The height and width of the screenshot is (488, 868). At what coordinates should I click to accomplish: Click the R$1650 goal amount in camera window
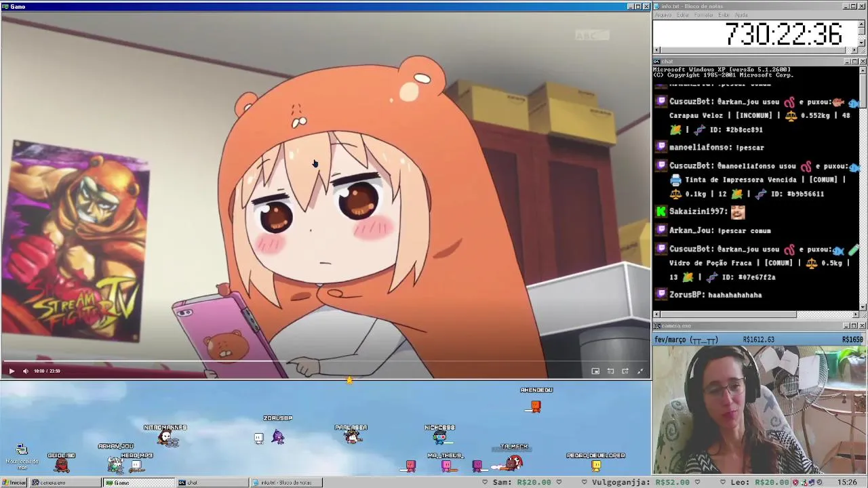[x=853, y=340]
